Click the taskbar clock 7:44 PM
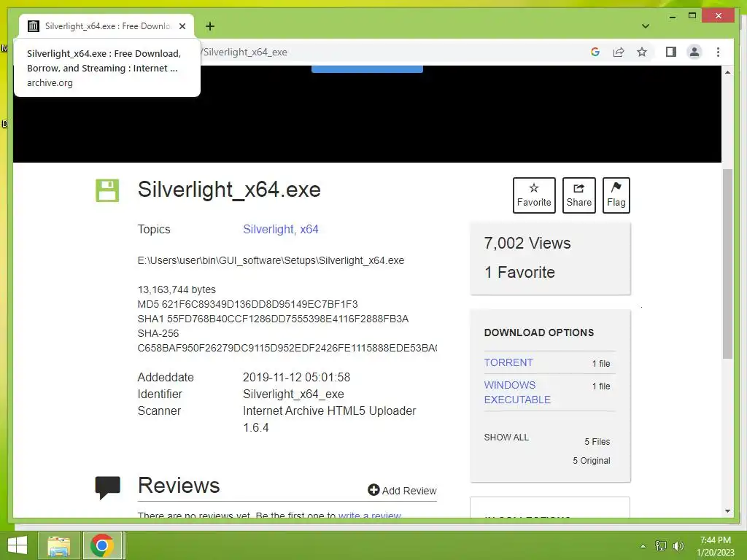Viewport: 747px width, 560px height. [x=715, y=540]
